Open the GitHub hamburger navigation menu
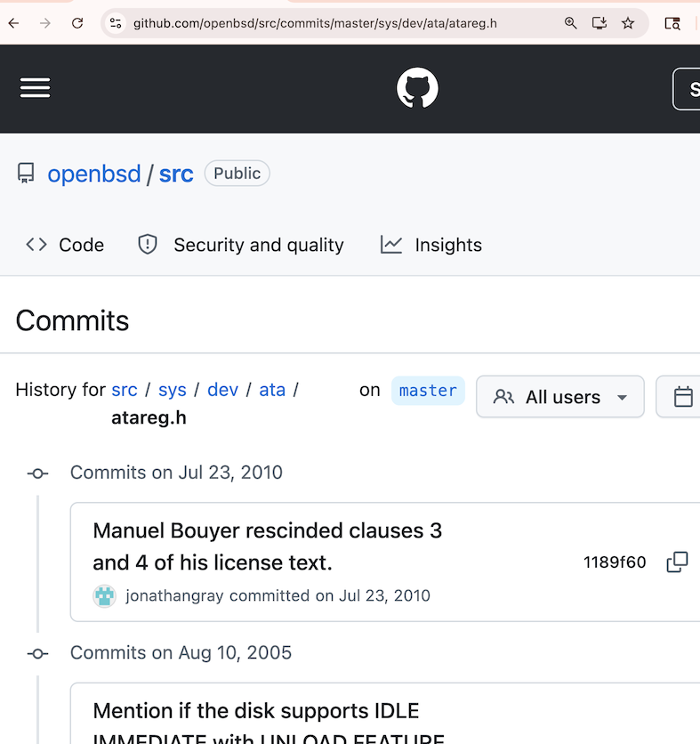The height and width of the screenshot is (744, 700). (35, 88)
